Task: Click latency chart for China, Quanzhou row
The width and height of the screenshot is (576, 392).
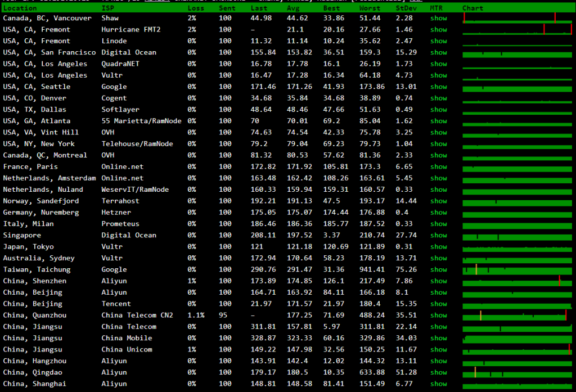Action: 517,316
